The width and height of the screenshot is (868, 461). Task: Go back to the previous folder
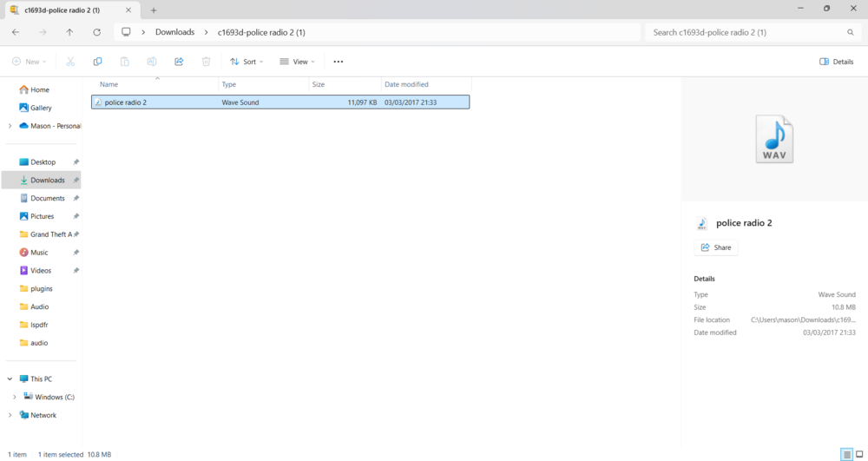coord(16,32)
